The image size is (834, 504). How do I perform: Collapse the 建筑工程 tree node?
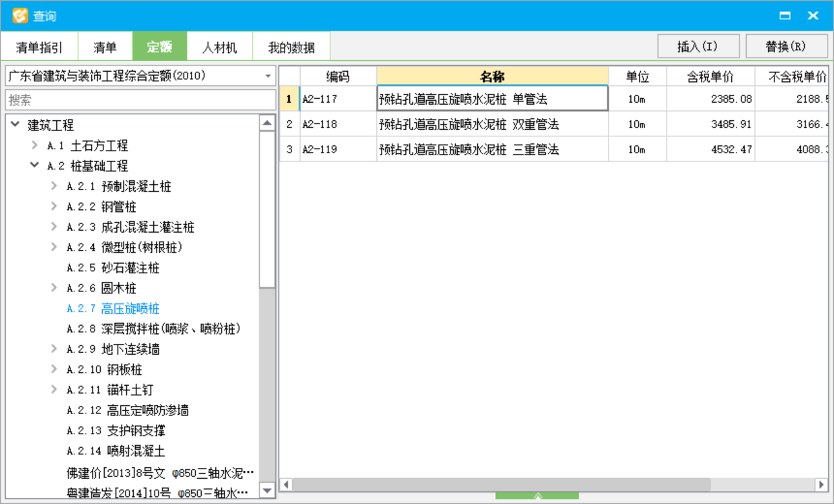coord(16,125)
